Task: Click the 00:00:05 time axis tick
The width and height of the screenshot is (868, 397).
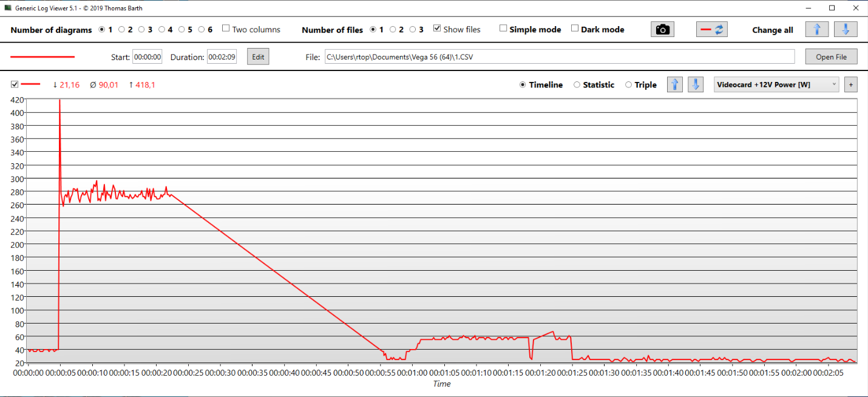Action: coord(59,372)
